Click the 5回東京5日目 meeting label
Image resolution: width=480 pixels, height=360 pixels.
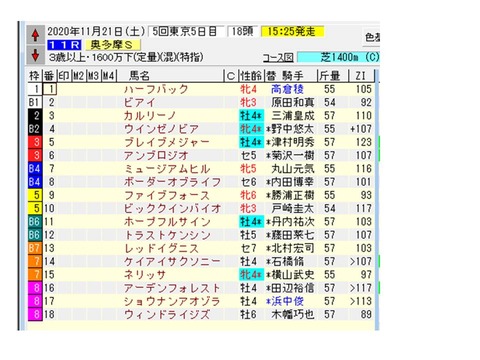tap(185, 32)
